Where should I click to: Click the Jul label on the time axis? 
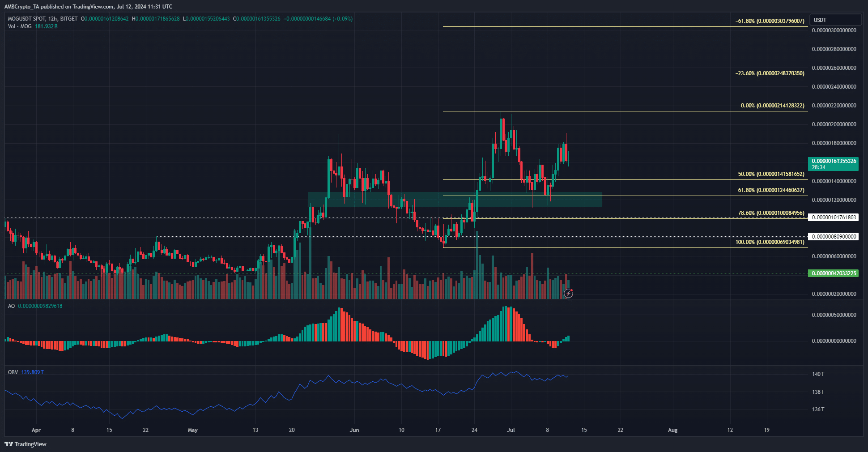coord(511,430)
